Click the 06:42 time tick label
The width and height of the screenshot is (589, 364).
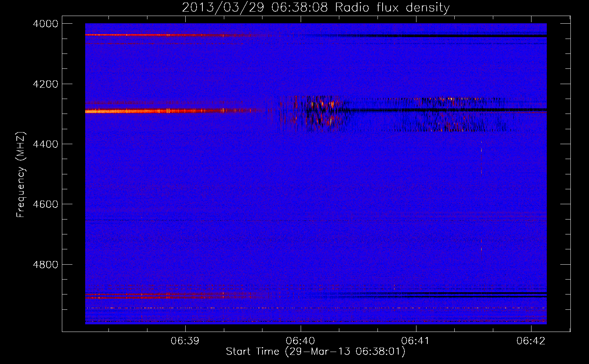[x=531, y=341]
